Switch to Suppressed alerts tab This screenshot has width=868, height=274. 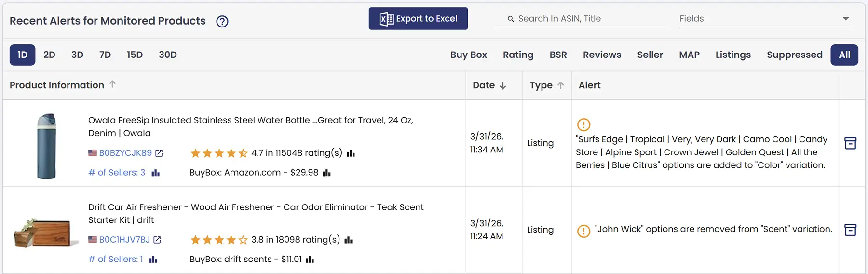[794, 55]
